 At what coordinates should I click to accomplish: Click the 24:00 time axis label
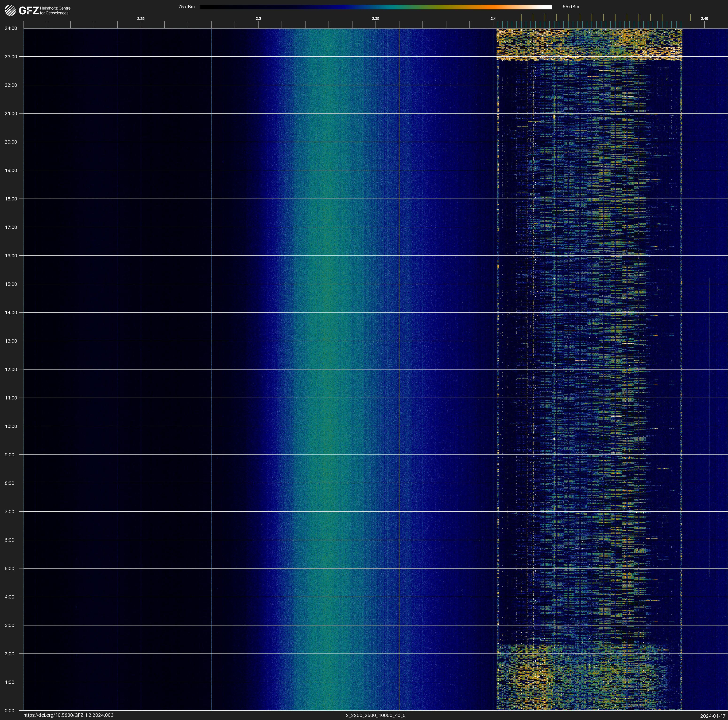(x=11, y=28)
